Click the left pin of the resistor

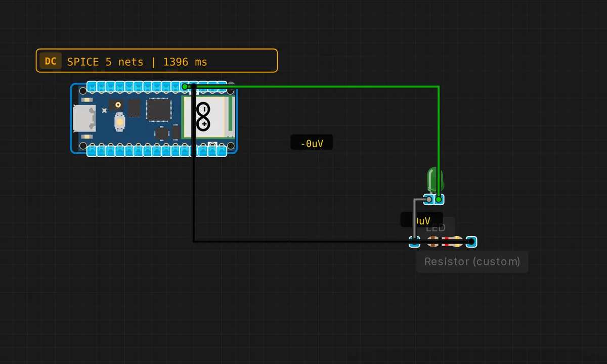click(x=414, y=242)
